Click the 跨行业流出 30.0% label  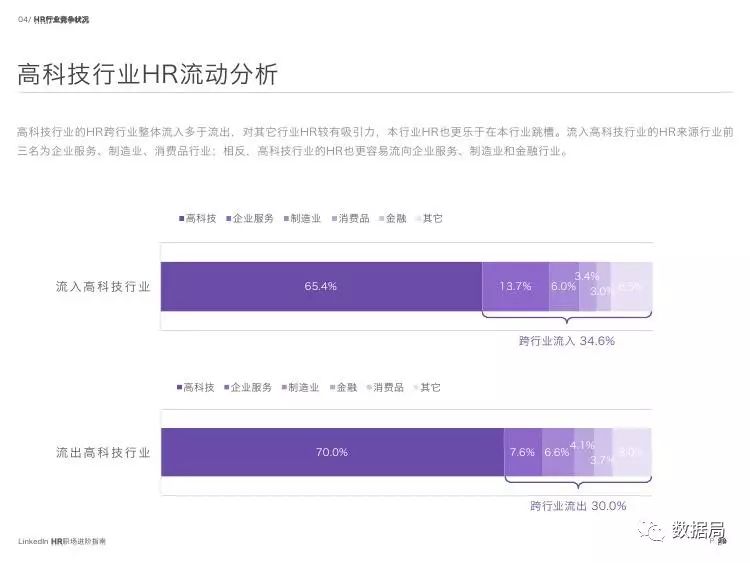click(x=578, y=506)
